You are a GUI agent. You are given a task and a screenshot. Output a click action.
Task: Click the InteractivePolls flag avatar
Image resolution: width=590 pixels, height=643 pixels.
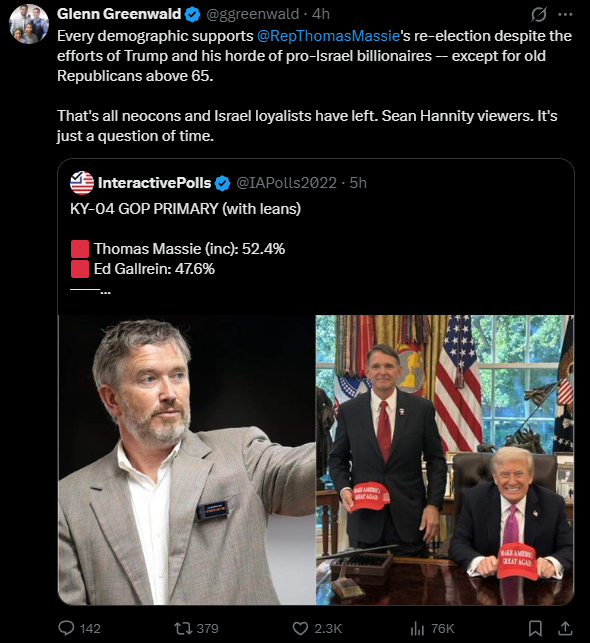[82, 183]
